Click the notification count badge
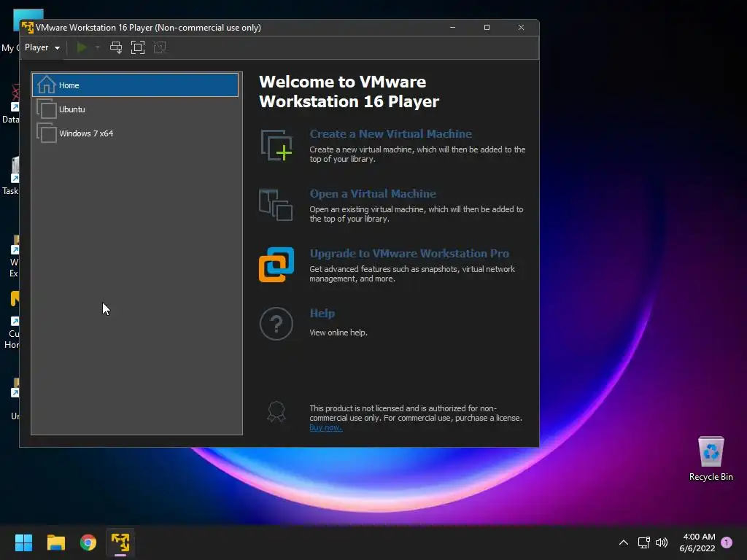Image resolution: width=747 pixels, height=560 pixels. [x=727, y=542]
